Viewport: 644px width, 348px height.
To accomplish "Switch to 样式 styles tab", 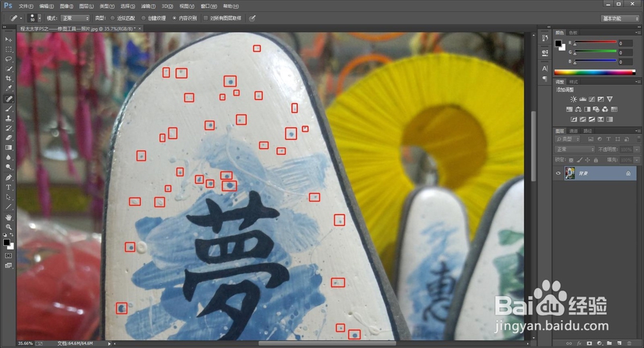I will point(573,82).
